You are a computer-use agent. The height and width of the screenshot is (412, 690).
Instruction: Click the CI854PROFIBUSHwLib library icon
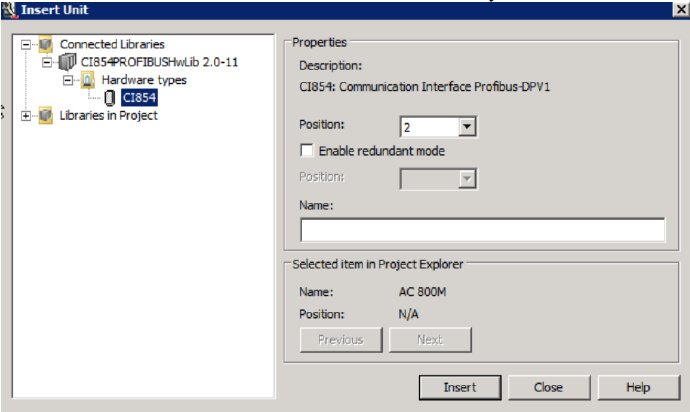click(x=68, y=62)
